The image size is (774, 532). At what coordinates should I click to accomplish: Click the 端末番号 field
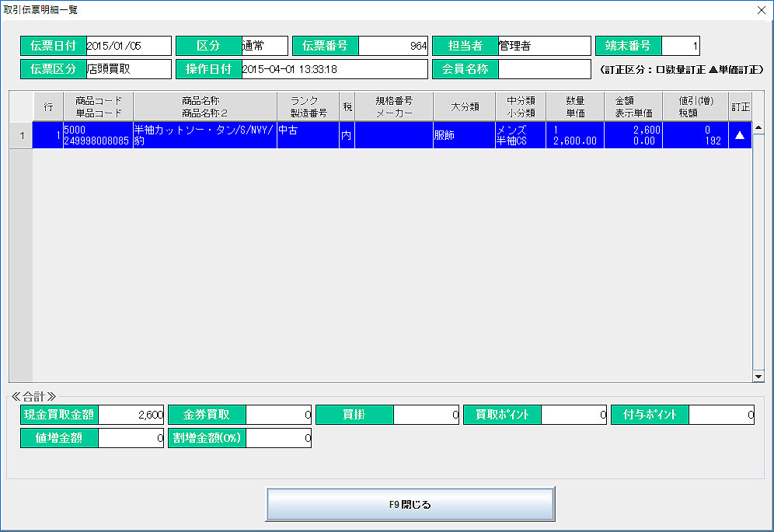point(681,46)
